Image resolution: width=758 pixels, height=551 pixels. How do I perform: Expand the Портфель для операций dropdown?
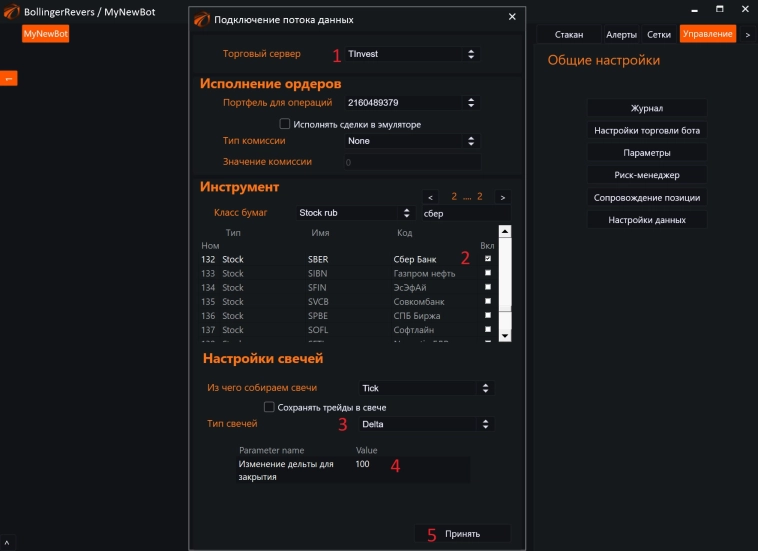pos(411,102)
